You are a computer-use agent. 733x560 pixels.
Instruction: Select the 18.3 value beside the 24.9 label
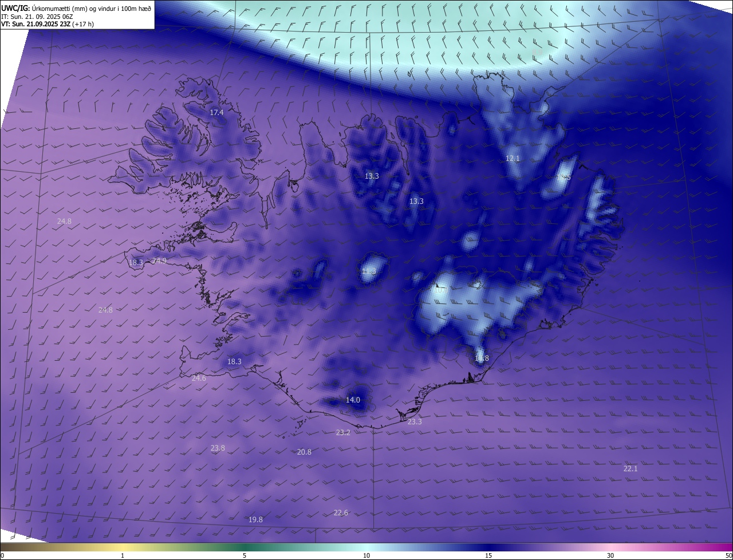click(x=136, y=263)
